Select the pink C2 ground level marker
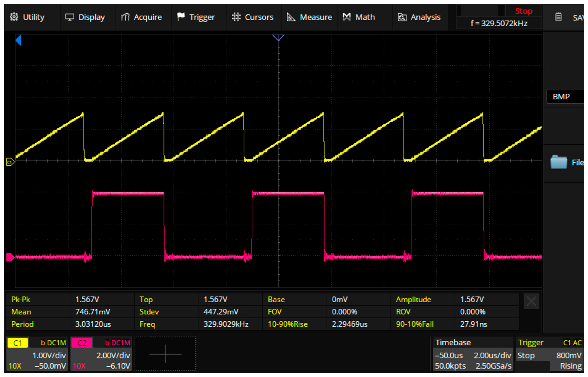 tap(10, 257)
